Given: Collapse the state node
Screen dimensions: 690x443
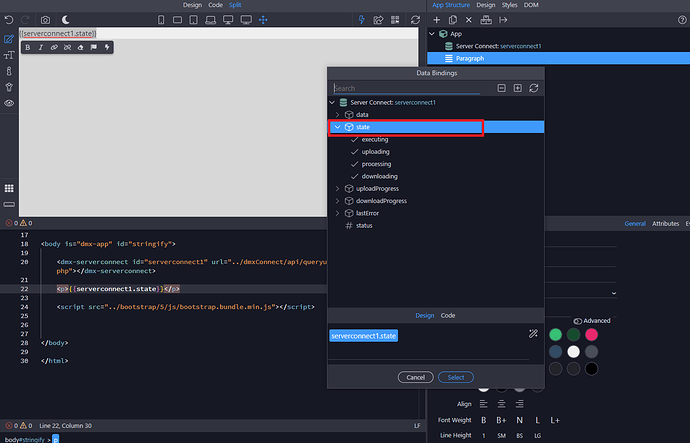Looking at the screenshot, I should 338,127.
